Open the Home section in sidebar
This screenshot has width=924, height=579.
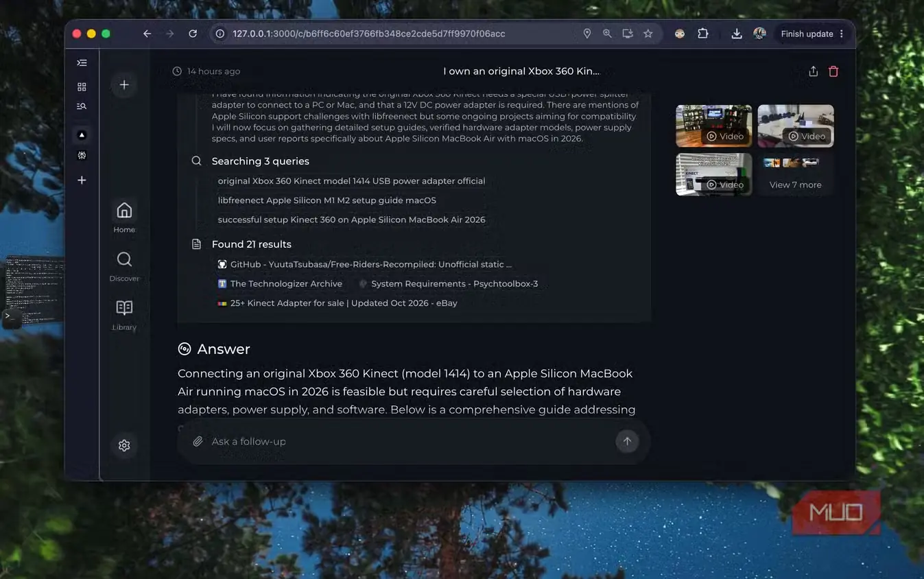pyautogui.click(x=124, y=217)
